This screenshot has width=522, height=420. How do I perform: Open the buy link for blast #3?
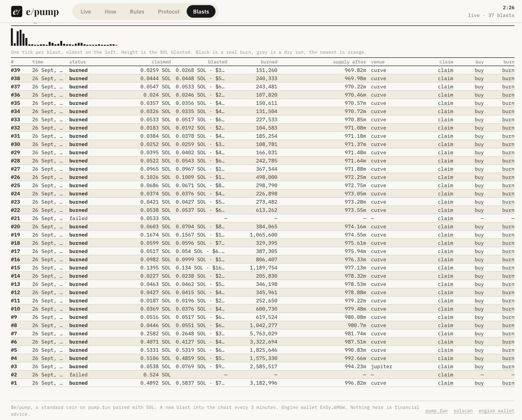[x=479, y=367]
